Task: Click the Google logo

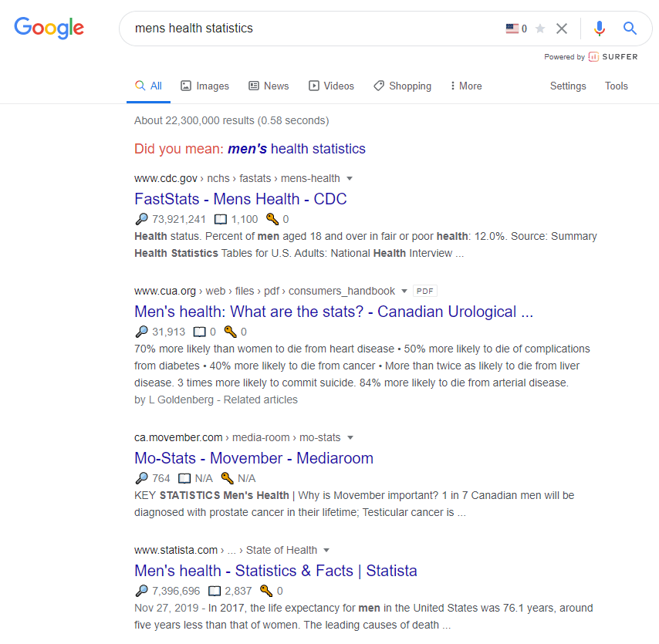Action: pos(49,28)
